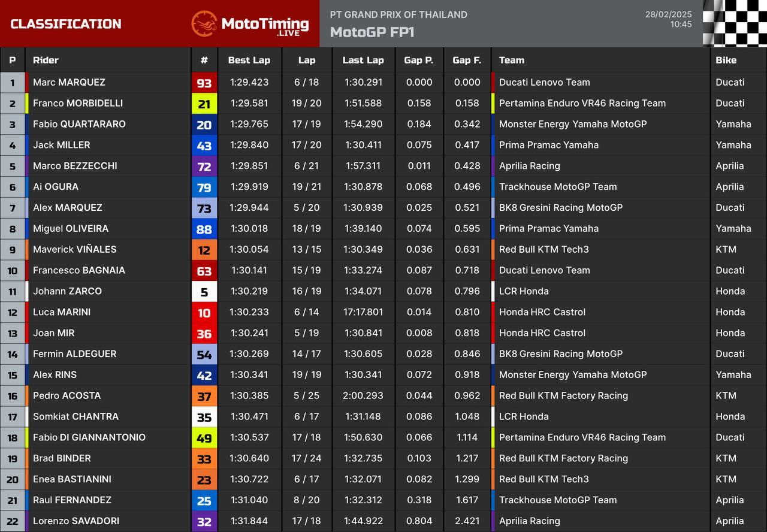Click the 10:45 time text
This screenshot has height=532, width=767.
(681, 25)
